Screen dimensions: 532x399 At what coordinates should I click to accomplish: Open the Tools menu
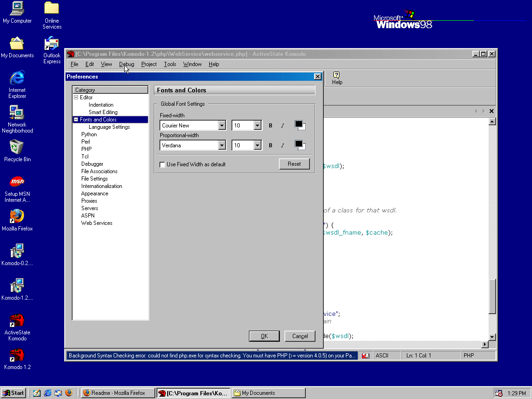tap(170, 64)
